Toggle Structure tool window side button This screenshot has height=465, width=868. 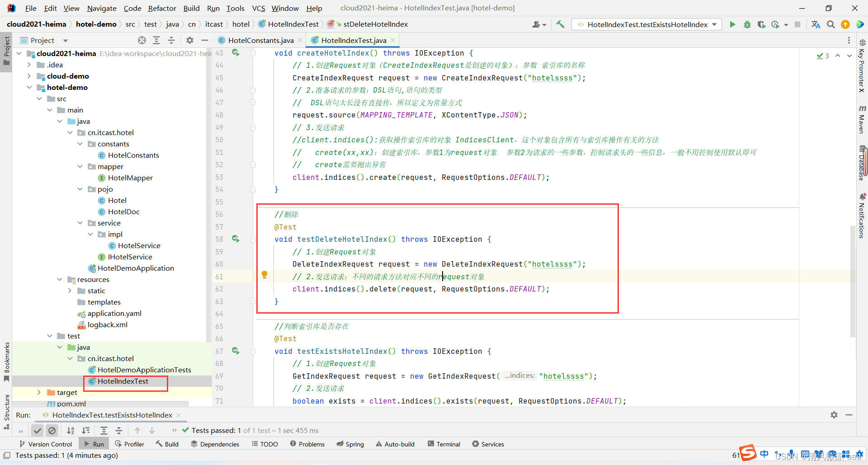point(6,412)
